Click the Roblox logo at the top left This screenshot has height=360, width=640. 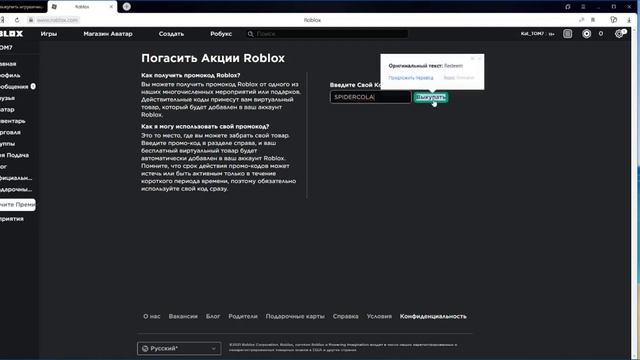11,34
